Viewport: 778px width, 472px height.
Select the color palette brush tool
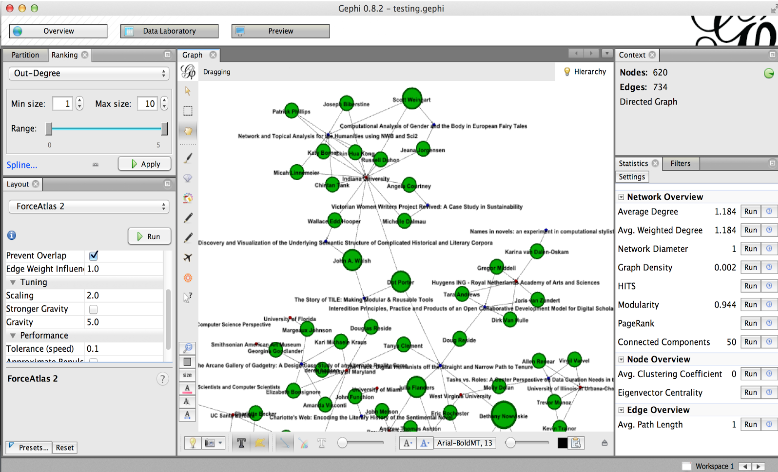point(188,198)
